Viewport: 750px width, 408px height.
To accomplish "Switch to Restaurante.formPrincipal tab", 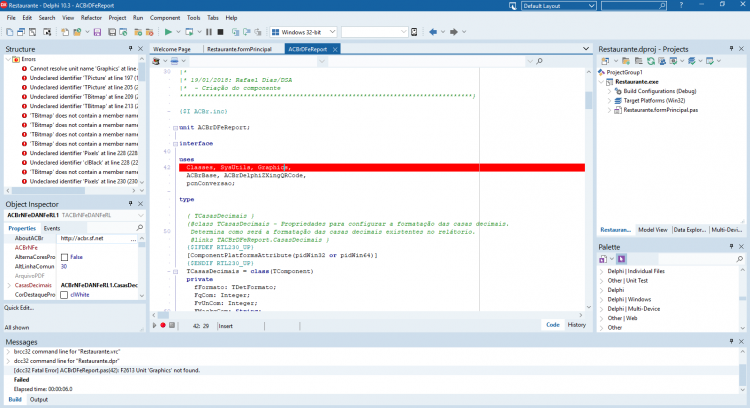I will coord(239,49).
